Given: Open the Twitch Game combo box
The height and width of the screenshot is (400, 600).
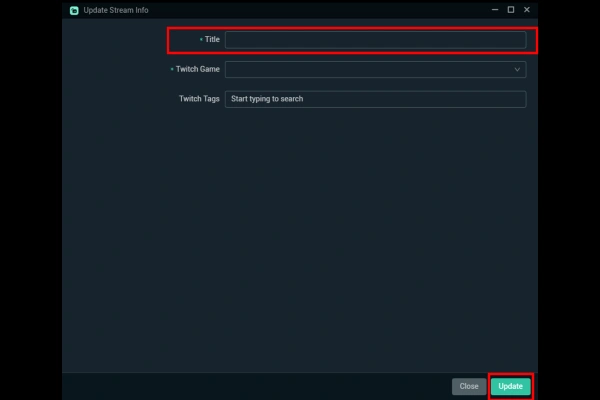Looking at the screenshot, I should click(x=370, y=70).
